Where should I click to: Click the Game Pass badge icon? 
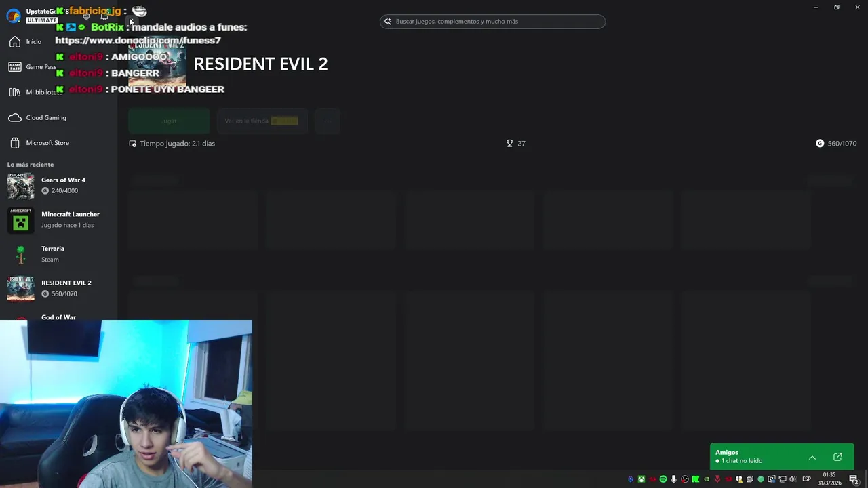click(x=15, y=67)
